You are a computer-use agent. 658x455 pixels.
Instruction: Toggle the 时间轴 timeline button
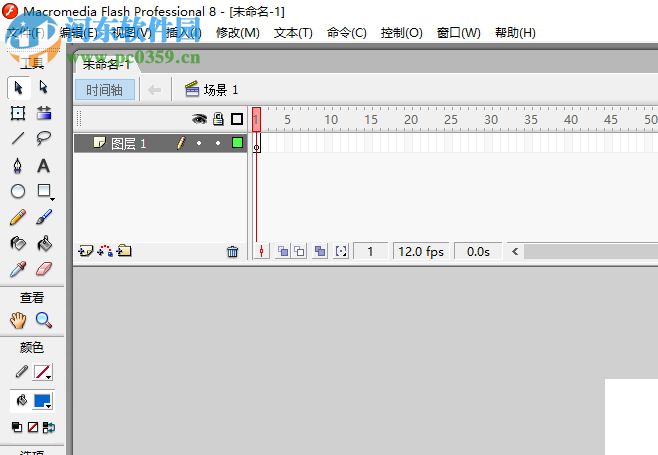click(104, 90)
